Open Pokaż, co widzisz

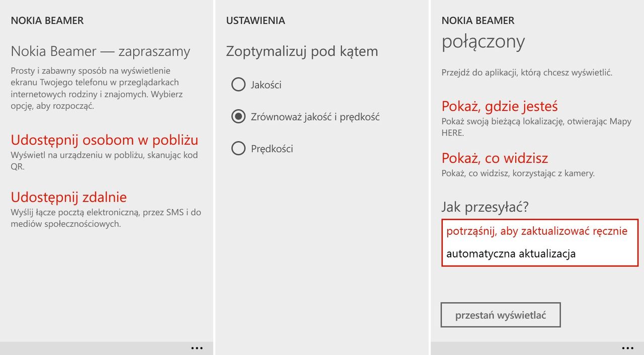click(495, 158)
